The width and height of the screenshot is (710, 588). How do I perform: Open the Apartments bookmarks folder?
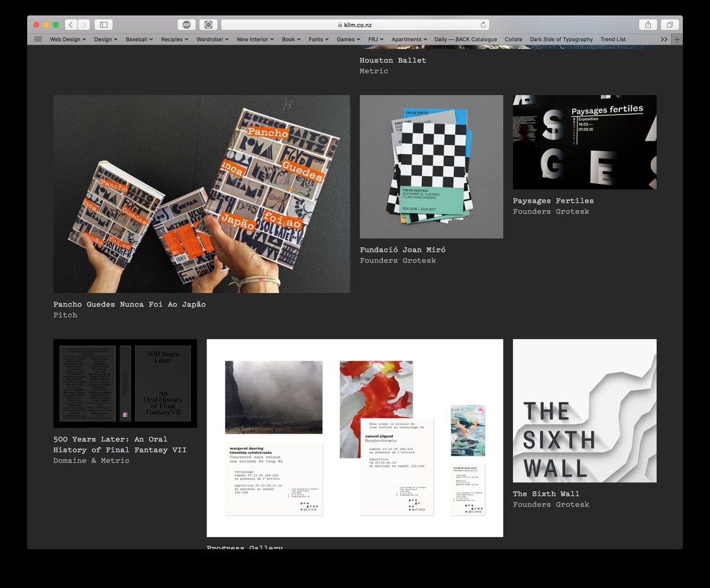(x=409, y=40)
